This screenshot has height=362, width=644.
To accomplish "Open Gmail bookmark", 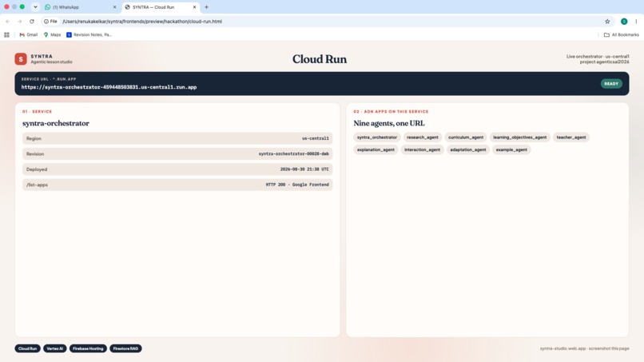I will [x=28, y=35].
